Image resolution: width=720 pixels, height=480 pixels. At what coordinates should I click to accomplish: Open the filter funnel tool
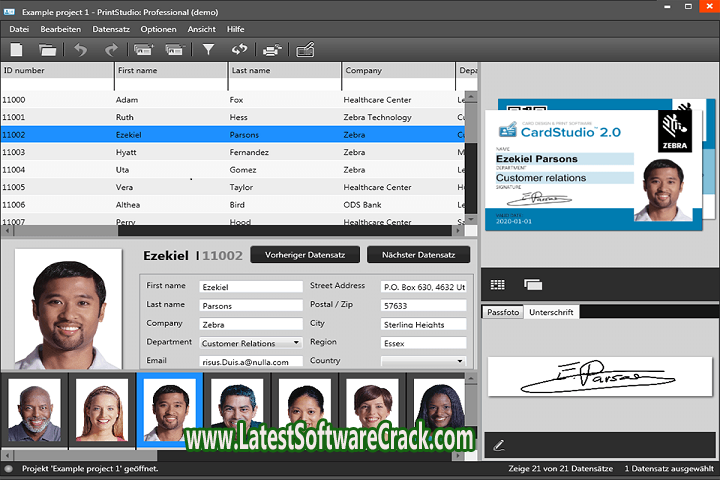tap(208, 49)
